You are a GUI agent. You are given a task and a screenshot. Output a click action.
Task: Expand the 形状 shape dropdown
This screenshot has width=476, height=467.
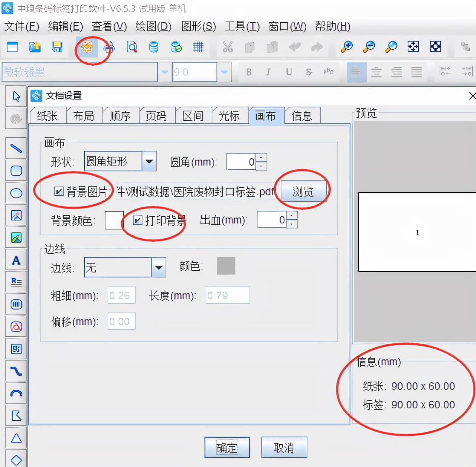click(149, 161)
